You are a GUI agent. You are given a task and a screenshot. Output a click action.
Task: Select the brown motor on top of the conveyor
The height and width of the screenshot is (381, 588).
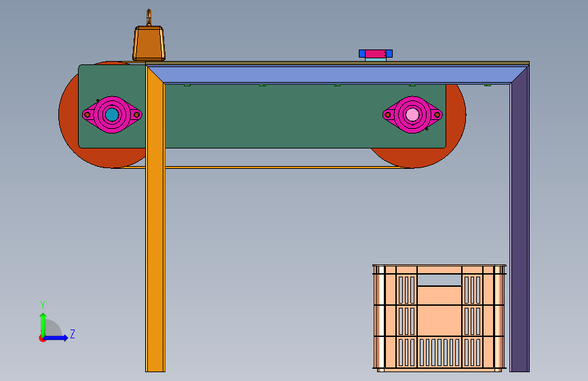[x=149, y=43]
